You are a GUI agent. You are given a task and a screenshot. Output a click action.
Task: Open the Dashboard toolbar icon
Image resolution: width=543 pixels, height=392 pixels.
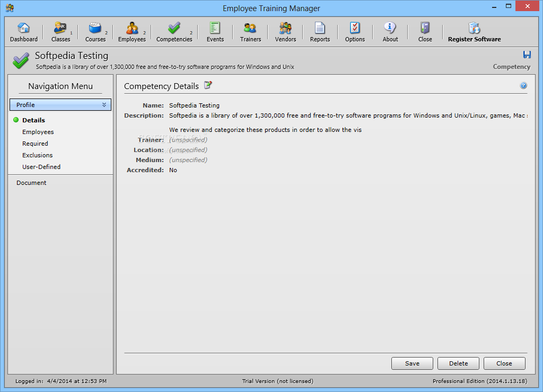coord(23,32)
